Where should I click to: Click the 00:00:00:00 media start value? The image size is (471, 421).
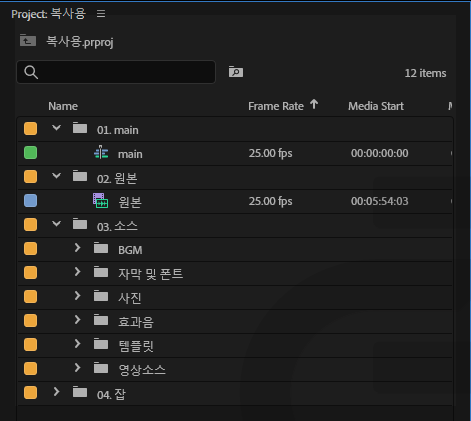379,153
